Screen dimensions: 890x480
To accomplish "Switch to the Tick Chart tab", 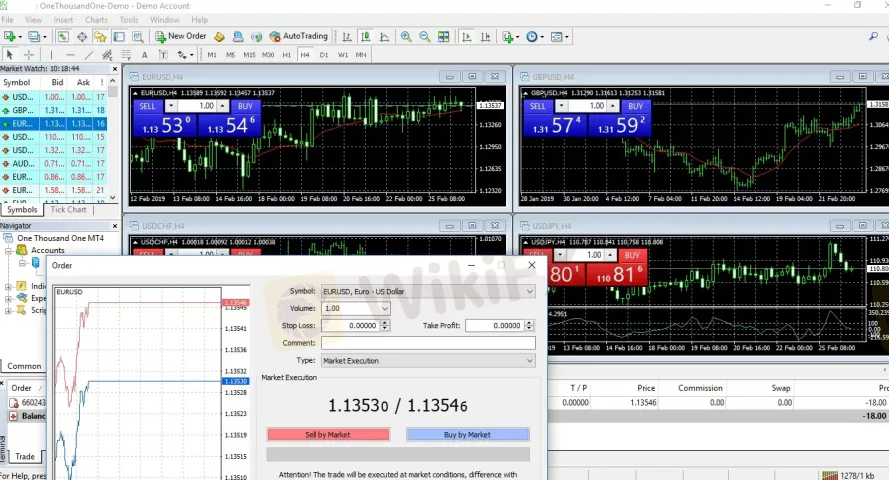I will (69, 210).
